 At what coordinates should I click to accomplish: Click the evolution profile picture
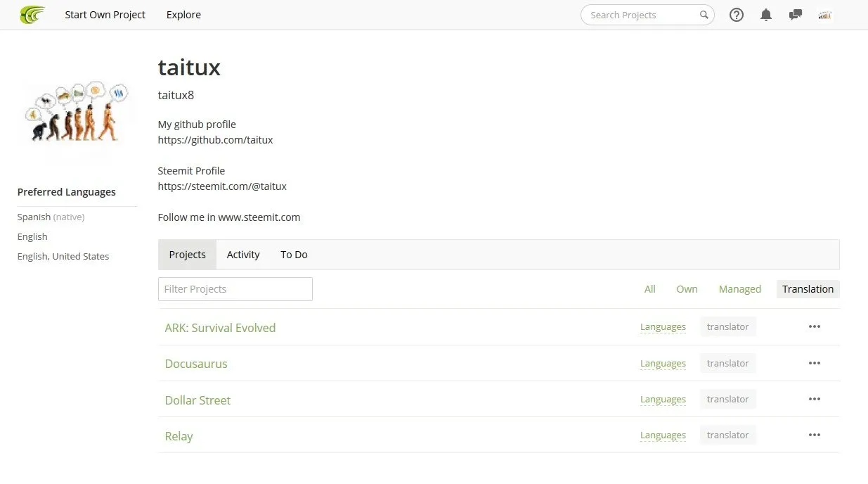coord(77,111)
